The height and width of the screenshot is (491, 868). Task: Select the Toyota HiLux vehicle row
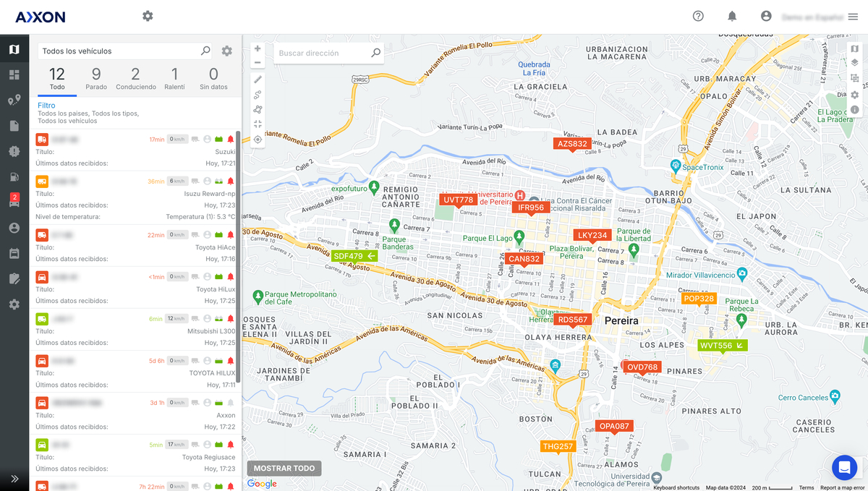[x=135, y=288]
